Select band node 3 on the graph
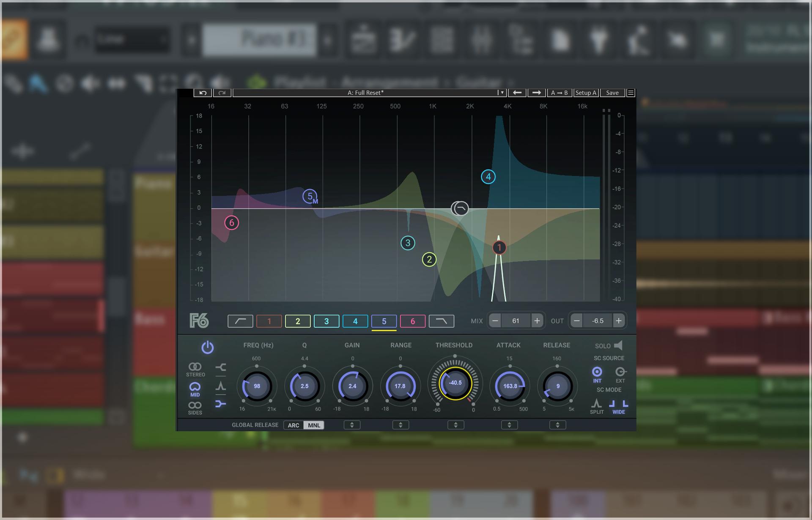The height and width of the screenshot is (520, 812). click(408, 243)
